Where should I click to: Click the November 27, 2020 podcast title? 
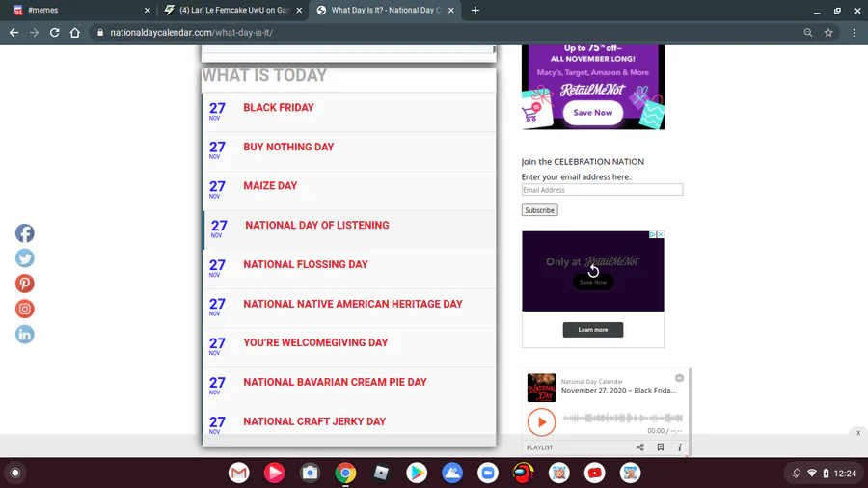pyautogui.click(x=618, y=390)
